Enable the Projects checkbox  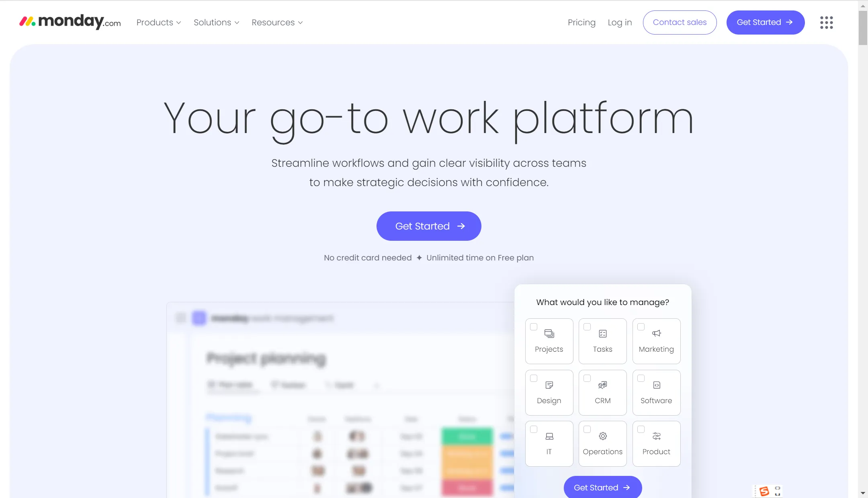tap(532, 326)
